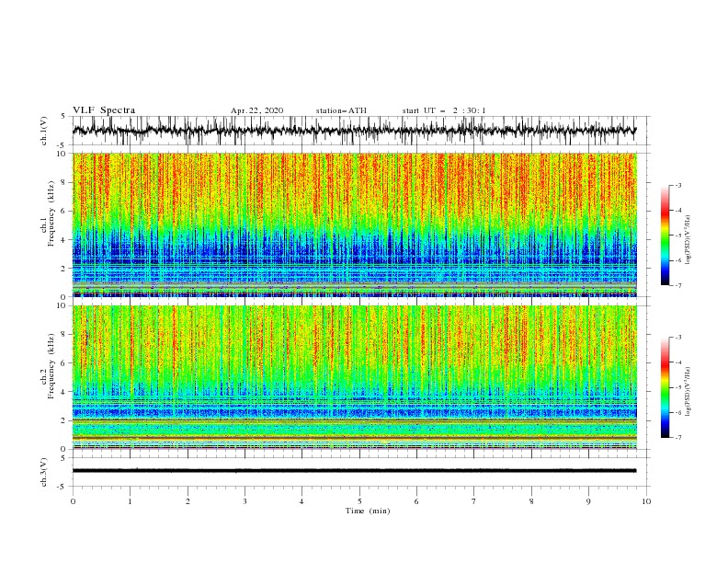
Task: Click time axis tick label 5
Action: pos(359,501)
